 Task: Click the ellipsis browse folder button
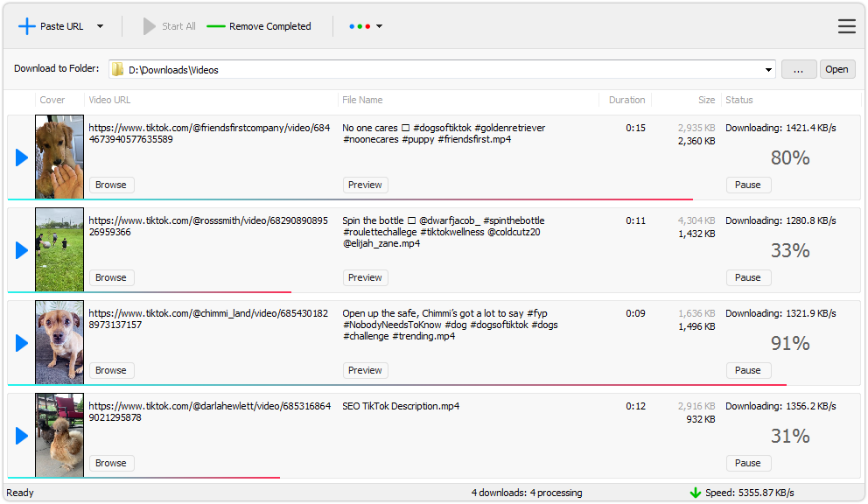pos(798,70)
